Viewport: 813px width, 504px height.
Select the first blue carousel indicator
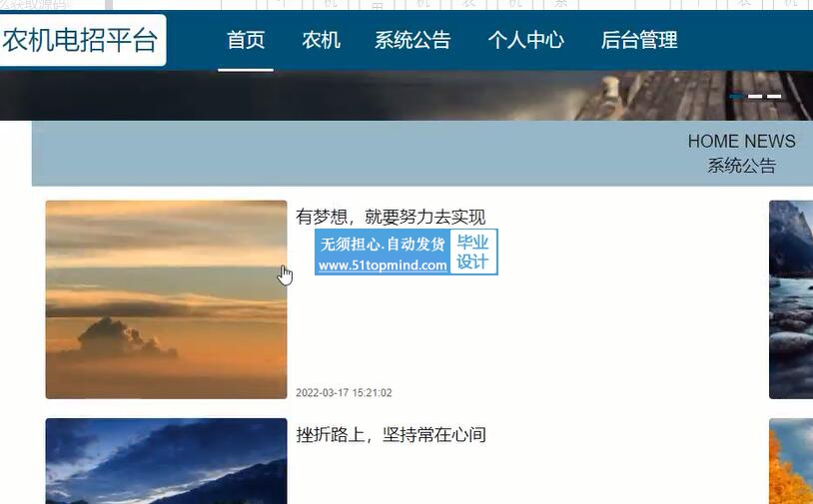736,97
